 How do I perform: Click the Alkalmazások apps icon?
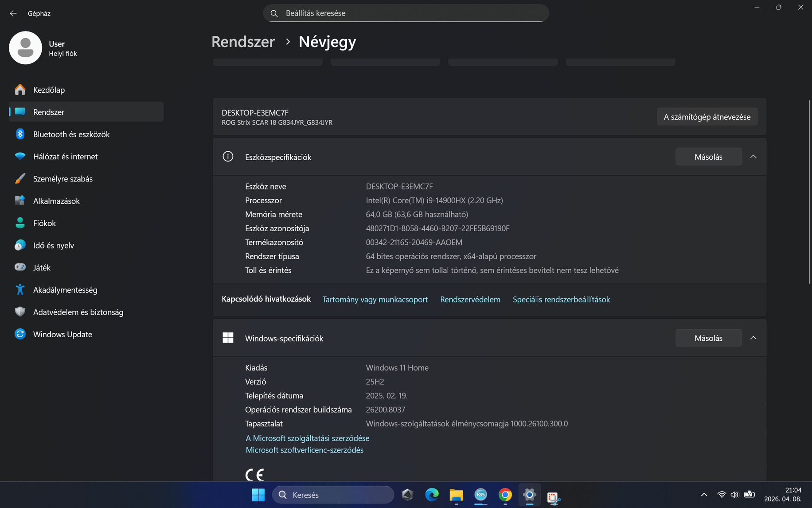(20, 201)
